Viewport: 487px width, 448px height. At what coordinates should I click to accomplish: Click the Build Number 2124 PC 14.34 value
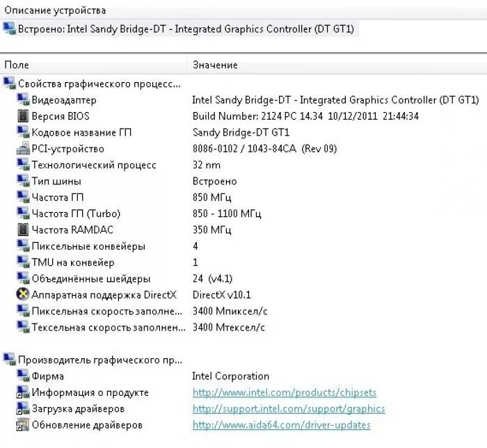coord(305,116)
